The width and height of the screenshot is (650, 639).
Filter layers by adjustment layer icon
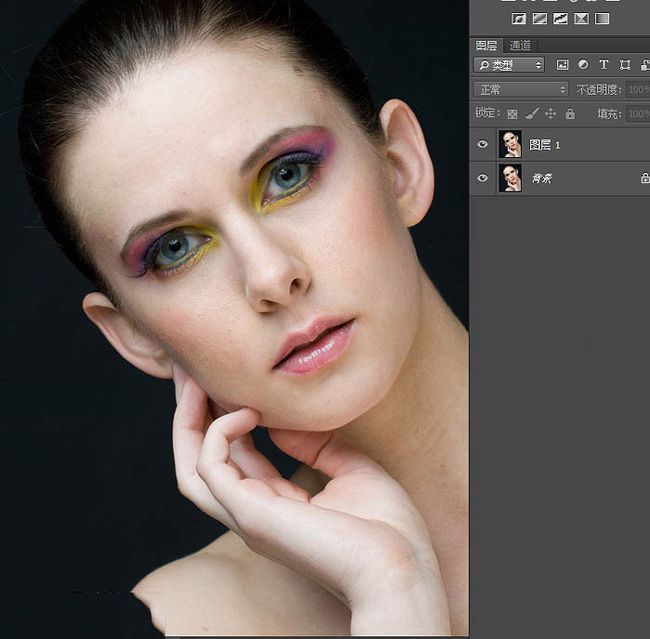click(x=583, y=65)
